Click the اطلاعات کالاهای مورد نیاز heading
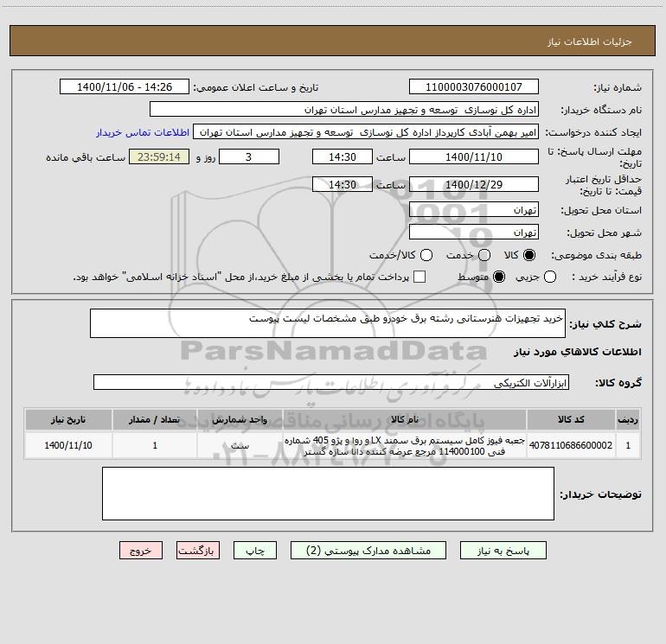 [577, 352]
